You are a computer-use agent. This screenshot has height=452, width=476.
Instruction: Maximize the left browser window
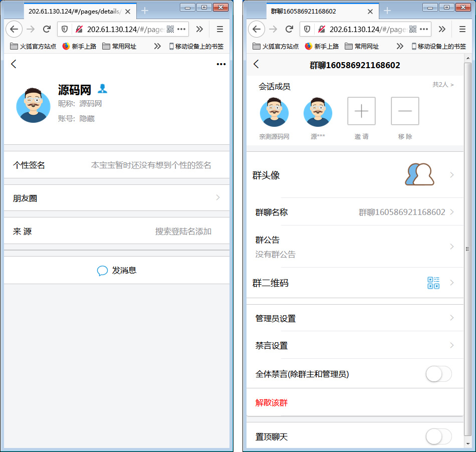point(204,8)
